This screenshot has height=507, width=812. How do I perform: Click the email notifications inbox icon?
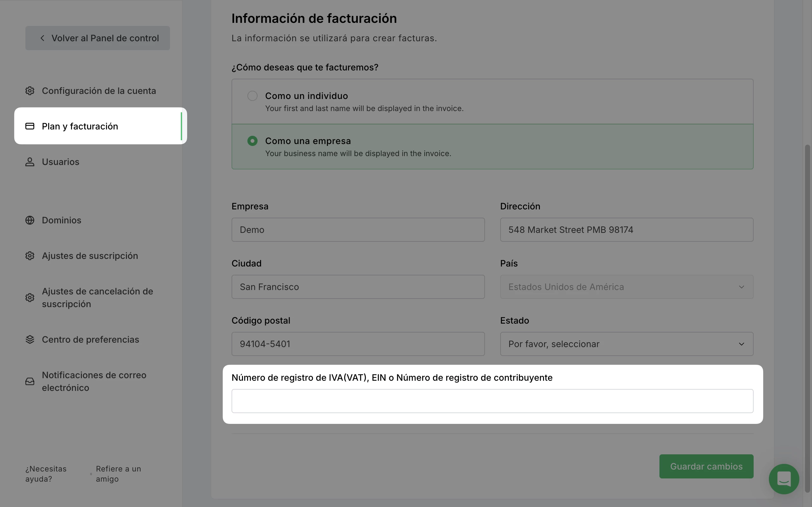point(30,381)
